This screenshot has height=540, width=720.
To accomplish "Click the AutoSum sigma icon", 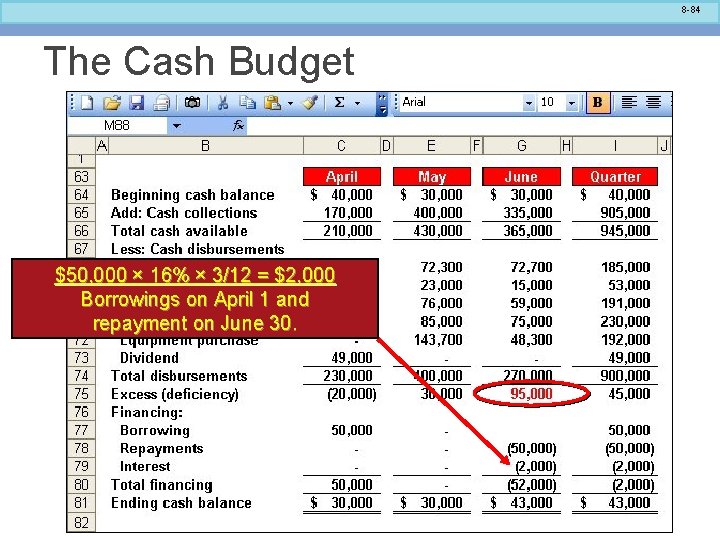I will [x=339, y=102].
